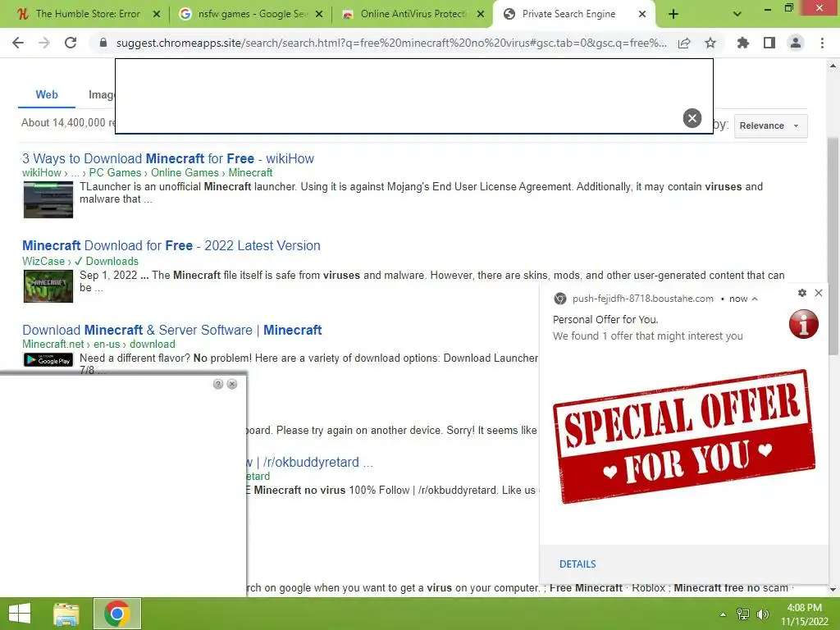Open the Windows Start button
The height and width of the screenshot is (630, 840).
click(x=20, y=614)
